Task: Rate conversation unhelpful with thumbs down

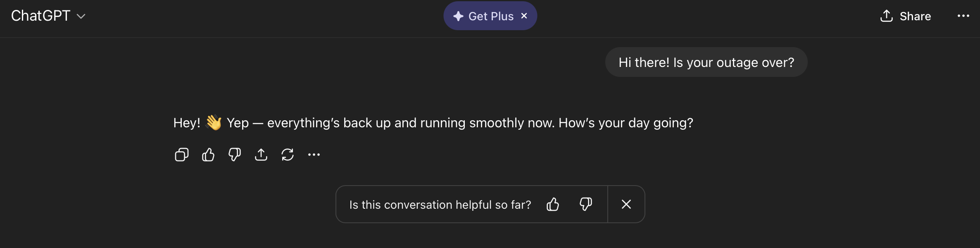Action: [x=586, y=204]
